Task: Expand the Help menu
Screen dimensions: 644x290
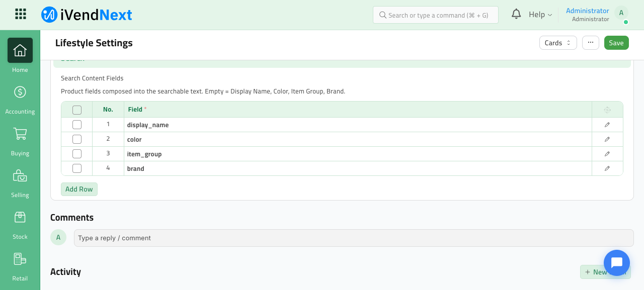Action: click(x=540, y=15)
